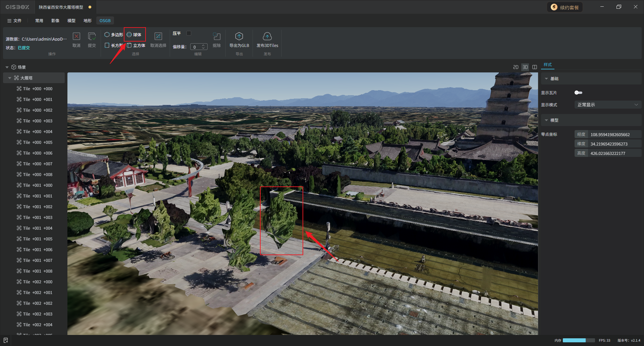Click the Export as GLB icon
The image size is (644, 346).
(x=239, y=37)
